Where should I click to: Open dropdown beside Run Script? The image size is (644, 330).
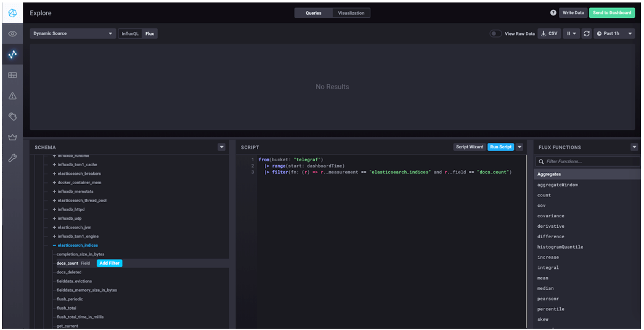[x=520, y=147]
